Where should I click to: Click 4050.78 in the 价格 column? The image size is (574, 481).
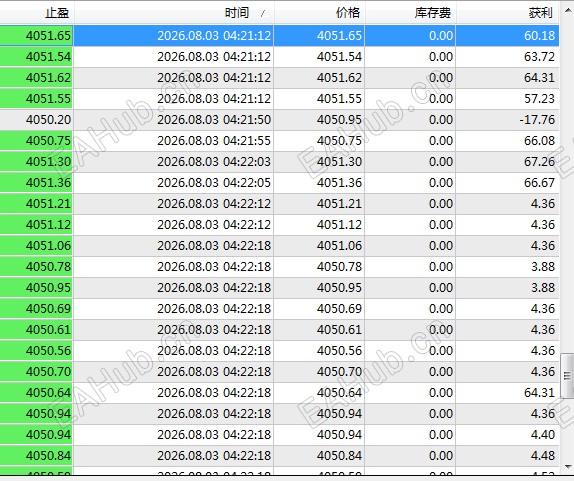pos(339,266)
